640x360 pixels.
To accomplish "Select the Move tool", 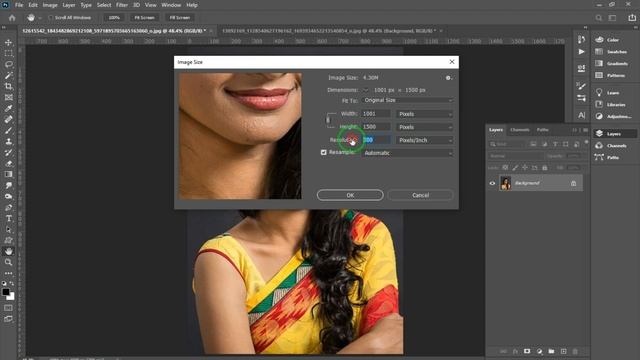I will (x=9, y=42).
